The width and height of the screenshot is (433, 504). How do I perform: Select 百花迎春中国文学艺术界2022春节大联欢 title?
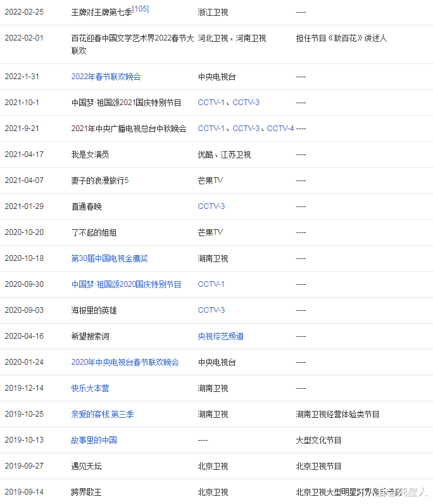click(x=132, y=44)
